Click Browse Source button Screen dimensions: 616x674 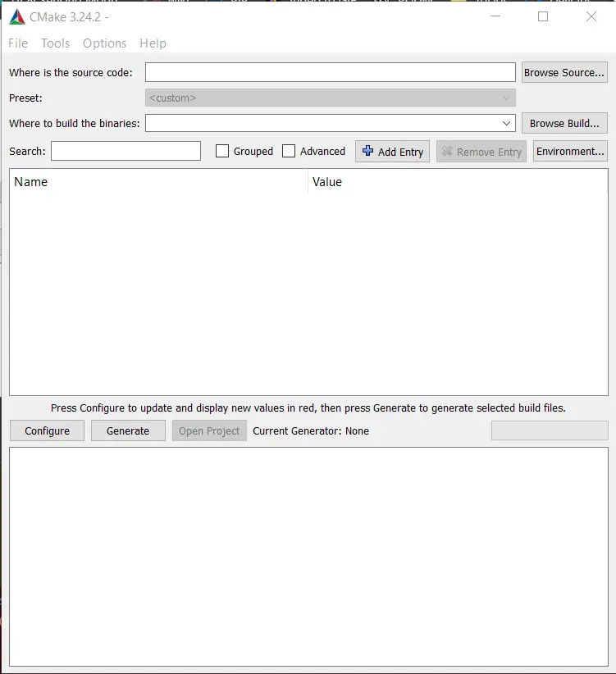pos(564,72)
